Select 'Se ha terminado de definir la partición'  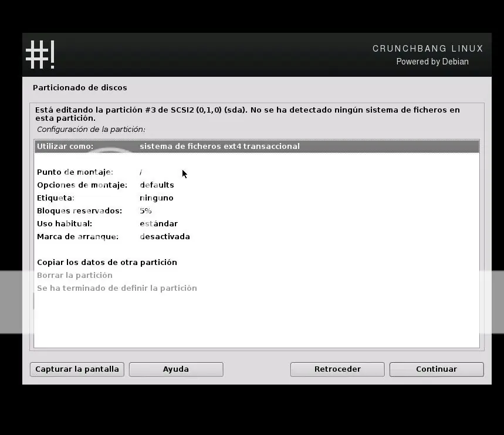point(257,288)
